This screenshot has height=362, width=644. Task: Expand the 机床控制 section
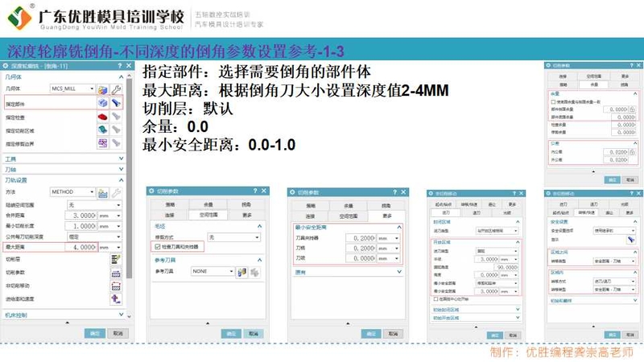pos(122,315)
